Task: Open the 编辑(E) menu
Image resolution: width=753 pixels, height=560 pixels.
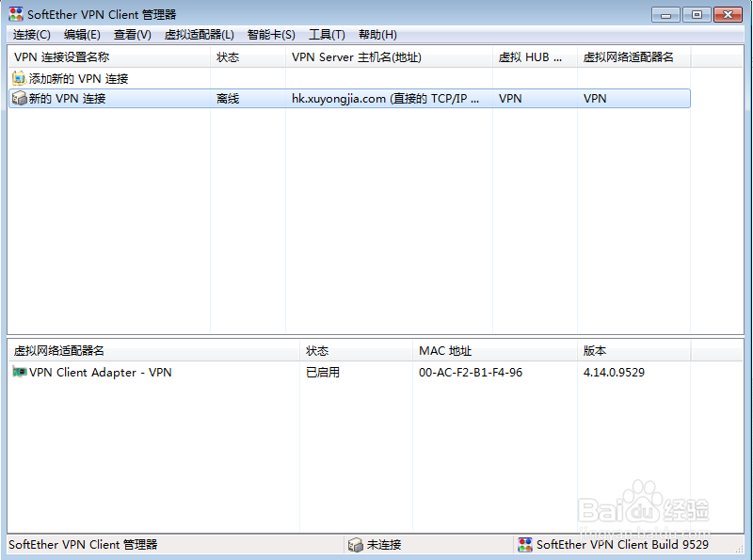Action: tap(82, 35)
